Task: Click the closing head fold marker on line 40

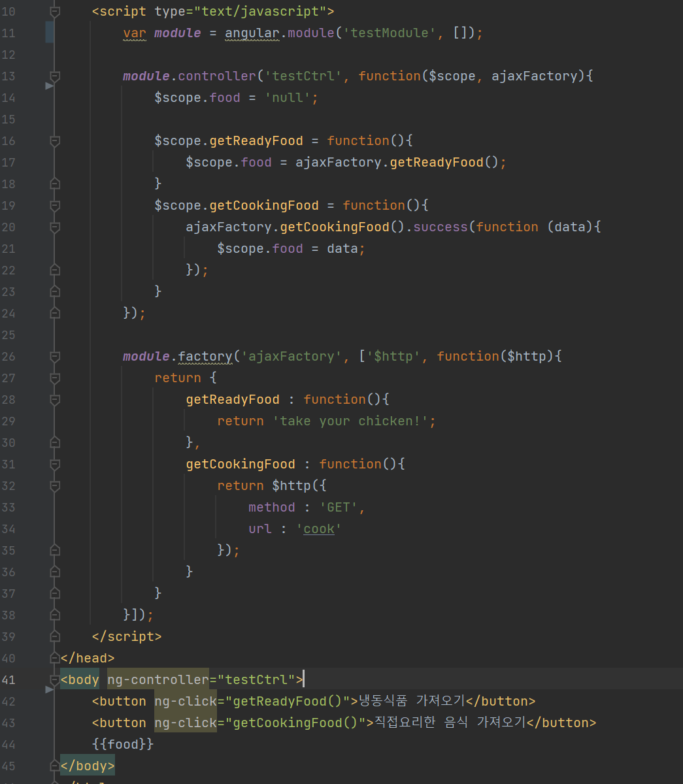Action: pyautogui.click(x=55, y=658)
